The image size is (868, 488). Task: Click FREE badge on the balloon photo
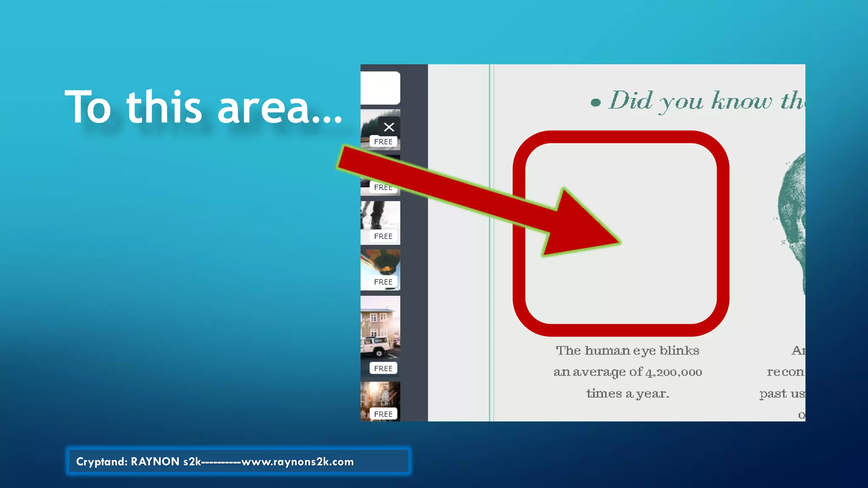tap(383, 282)
